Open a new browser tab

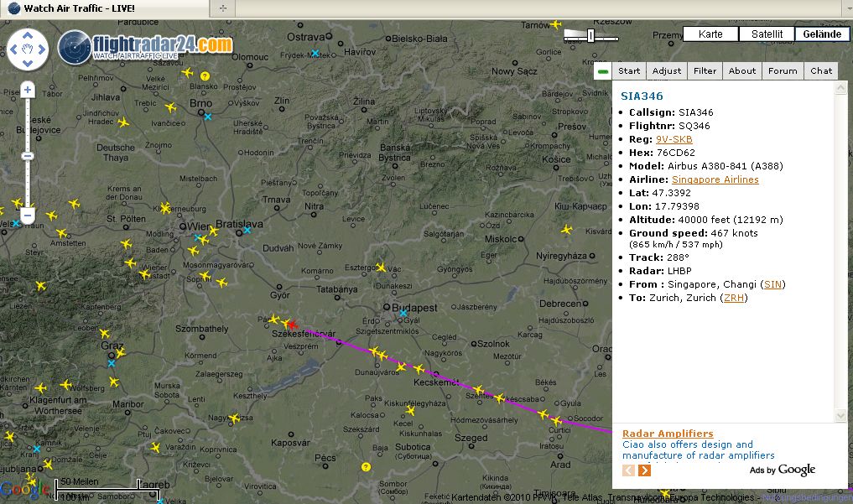pos(221,8)
